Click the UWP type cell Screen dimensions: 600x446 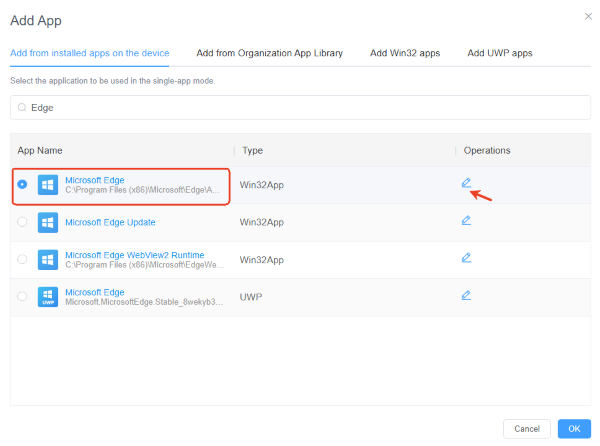click(251, 297)
